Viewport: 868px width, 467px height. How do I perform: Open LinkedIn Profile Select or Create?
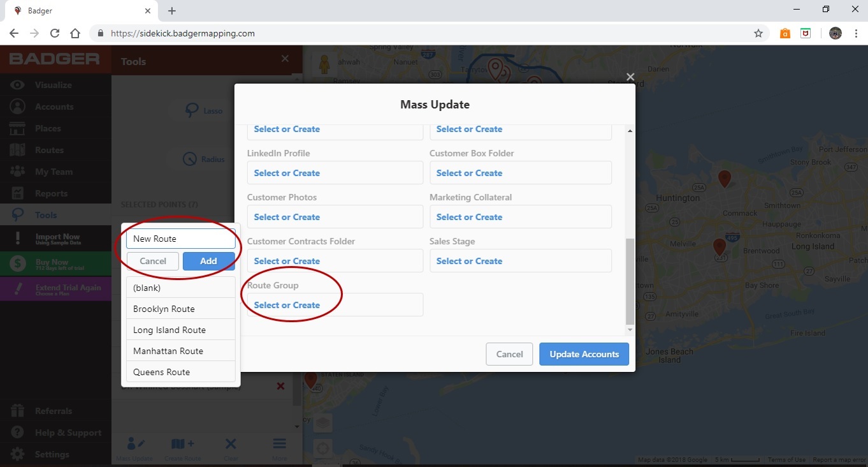[335, 173]
